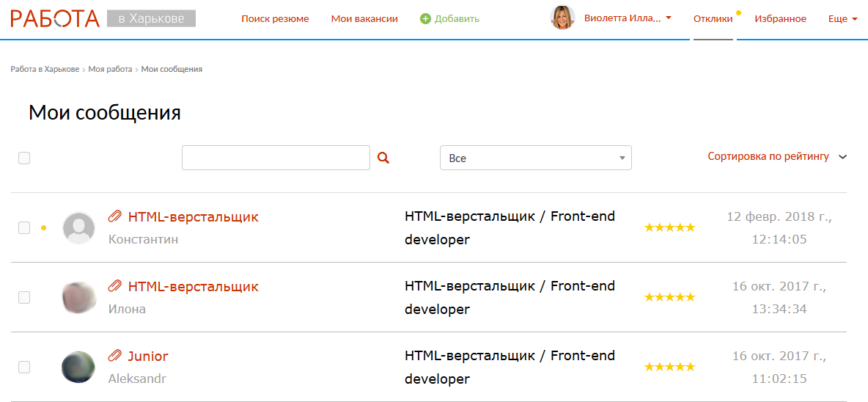Click the message search input field
Viewport: 868px width, 402px height.
[x=276, y=158]
